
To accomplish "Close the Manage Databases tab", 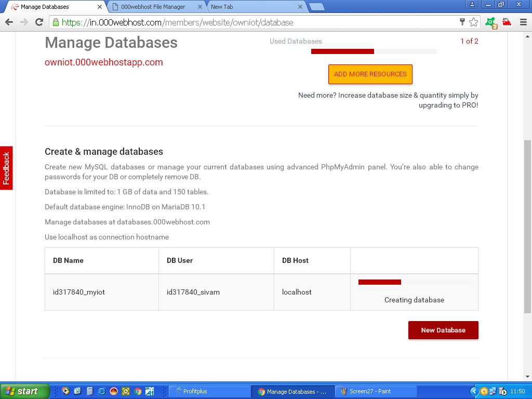I will coord(99,7).
